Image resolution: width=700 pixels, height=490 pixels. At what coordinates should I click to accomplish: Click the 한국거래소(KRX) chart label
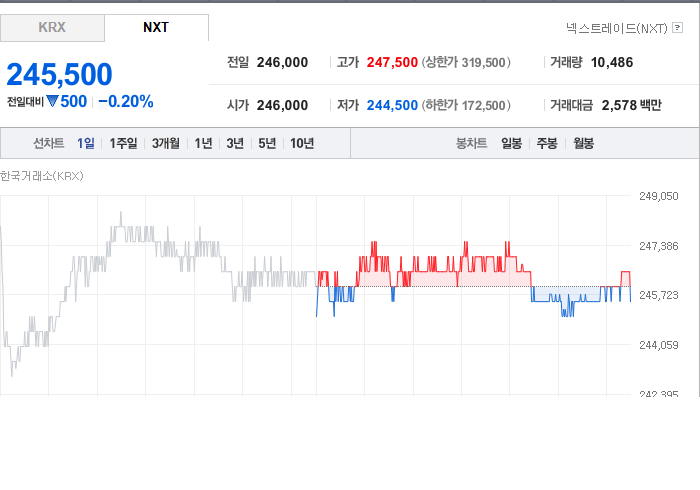pyautogui.click(x=42, y=176)
